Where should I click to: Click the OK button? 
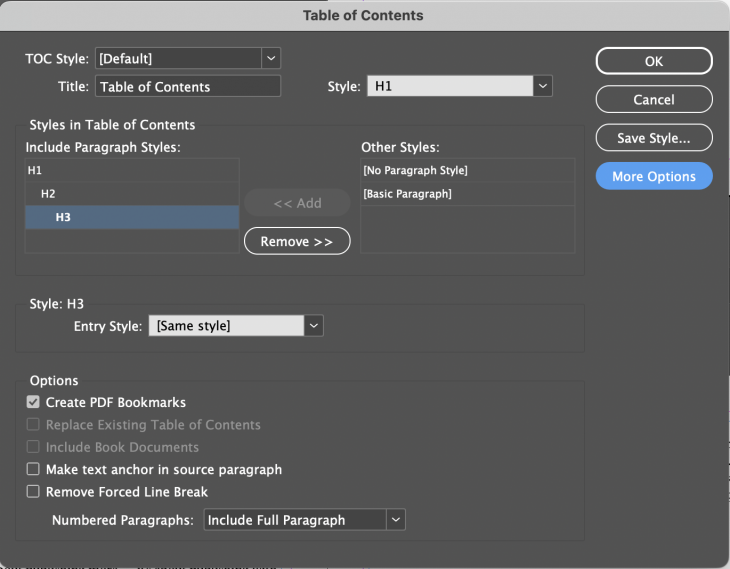[653, 61]
